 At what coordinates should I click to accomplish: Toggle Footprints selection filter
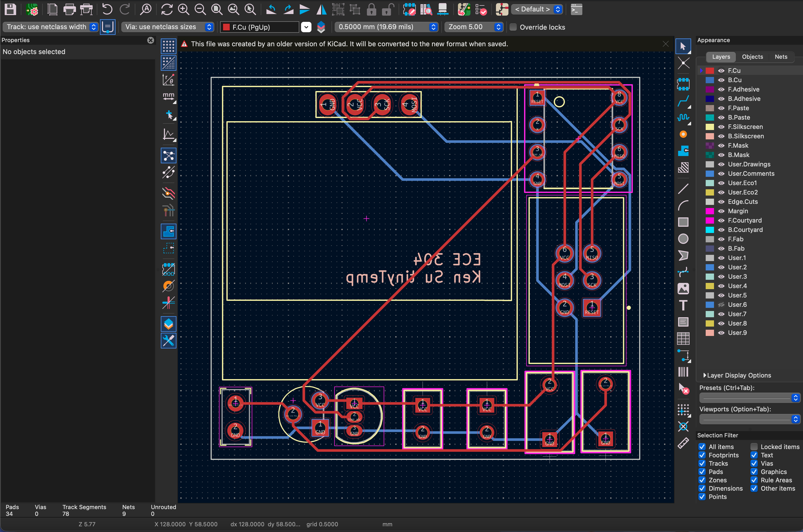pyautogui.click(x=702, y=455)
